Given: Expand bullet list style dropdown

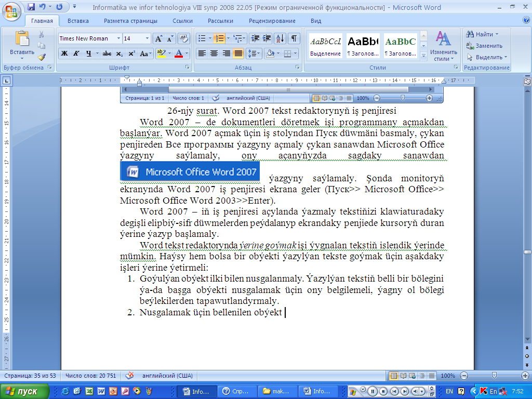Looking at the screenshot, I should point(210,38).
